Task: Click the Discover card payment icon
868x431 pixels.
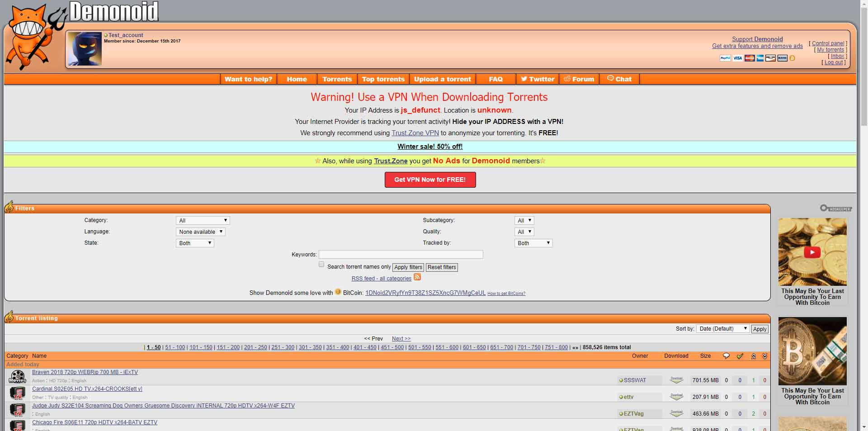Action: [x=770, y=58]
